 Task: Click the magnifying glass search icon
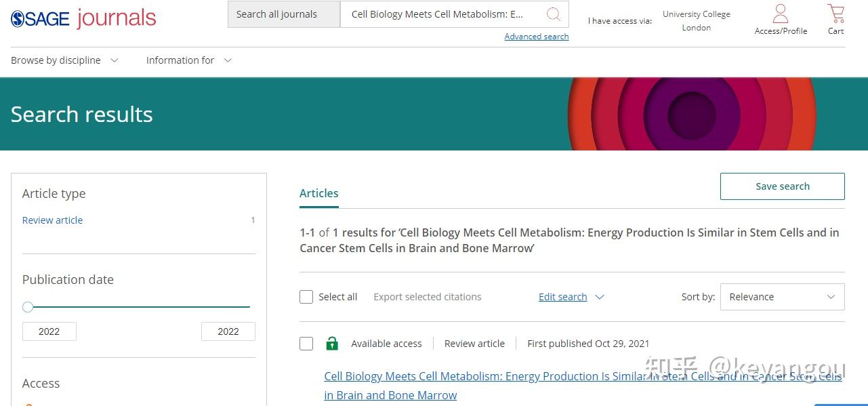click(x=554, y=14)
